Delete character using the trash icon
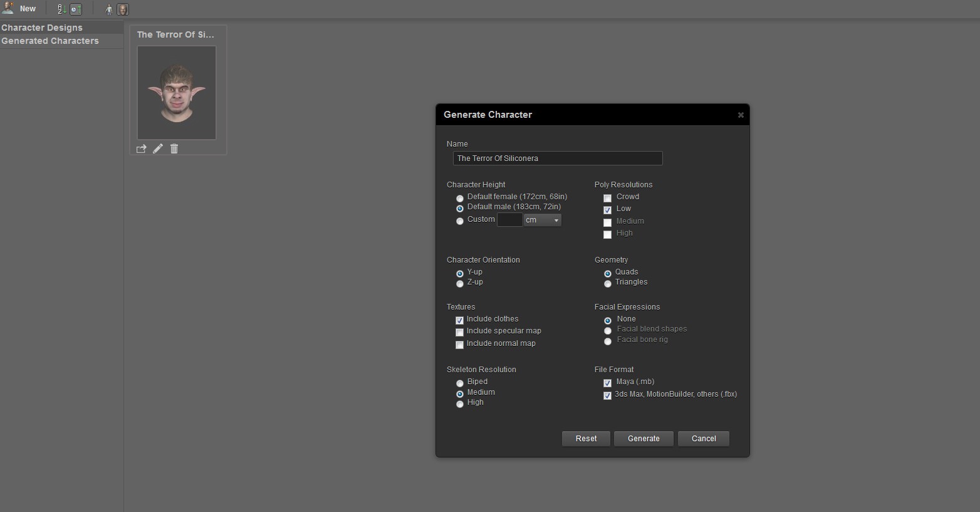 pos(174,149)
